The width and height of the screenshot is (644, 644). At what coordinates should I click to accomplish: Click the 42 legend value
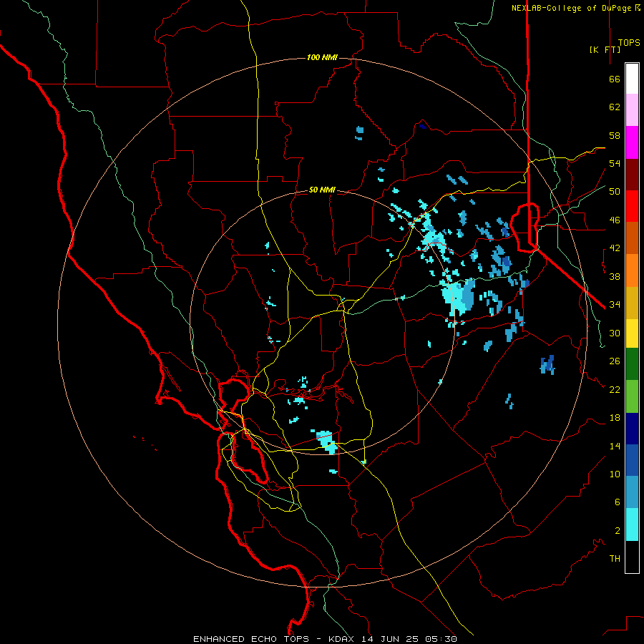pos(615,248)
